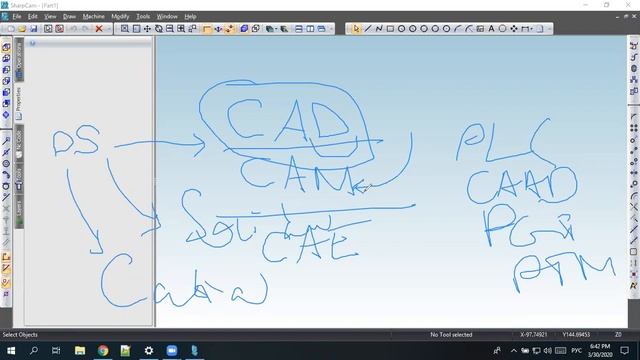The image size is (640, 360).
Task: Select the Rectangle drawing tool
Action: click(390, 29)
